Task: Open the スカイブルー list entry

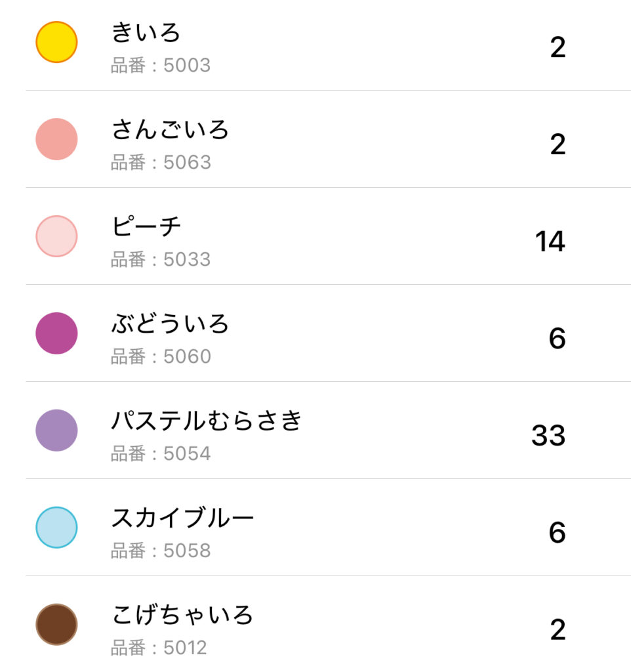Action: 182,518
